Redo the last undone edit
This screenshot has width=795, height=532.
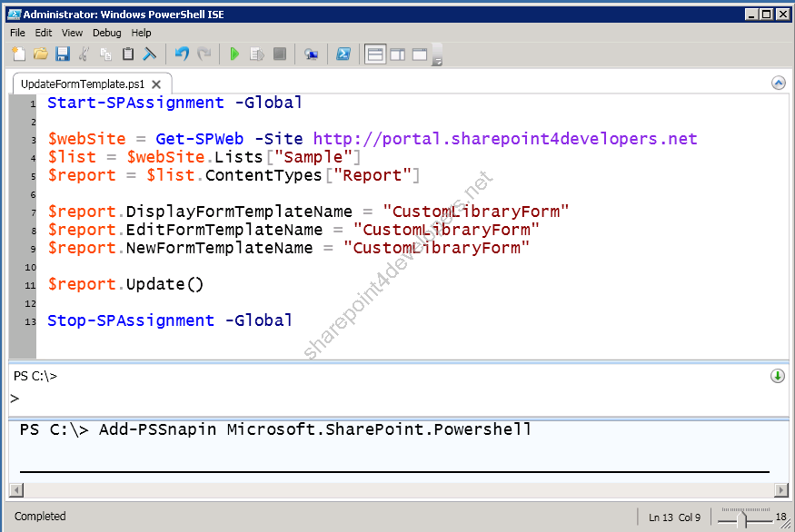(204, 54)
